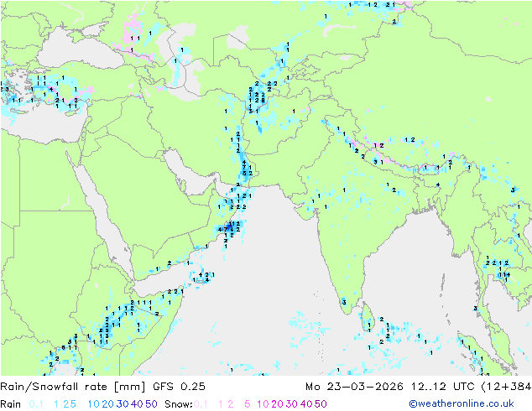The image size is (532, 411).
Task: Click the 'Rain/Snowfall rate [mm]' title text
Action: click(73, 387)
